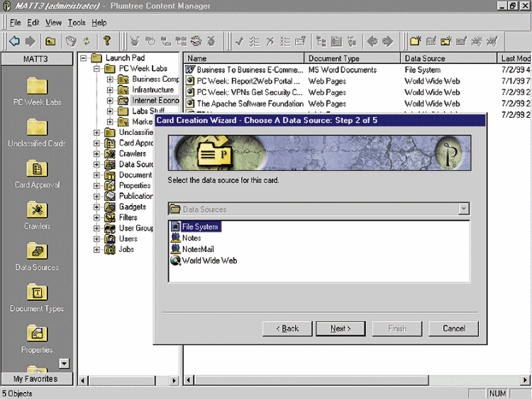This screenshot has height=399, width=532.
Task: Open Document Types shortcut in sidebar
Action: (38, 297)
